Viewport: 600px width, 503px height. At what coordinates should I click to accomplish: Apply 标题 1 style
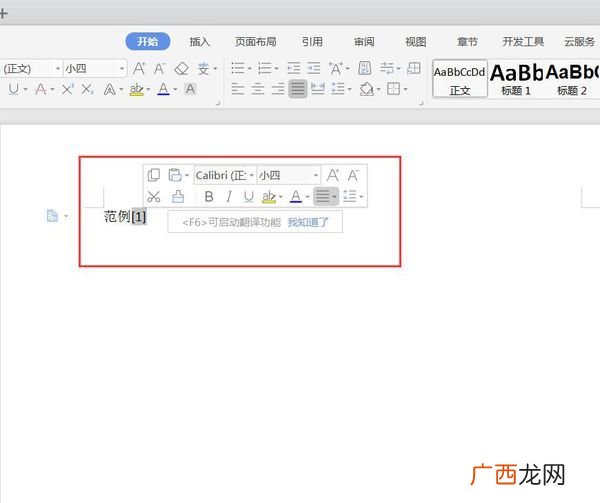(x=516, y=80)
